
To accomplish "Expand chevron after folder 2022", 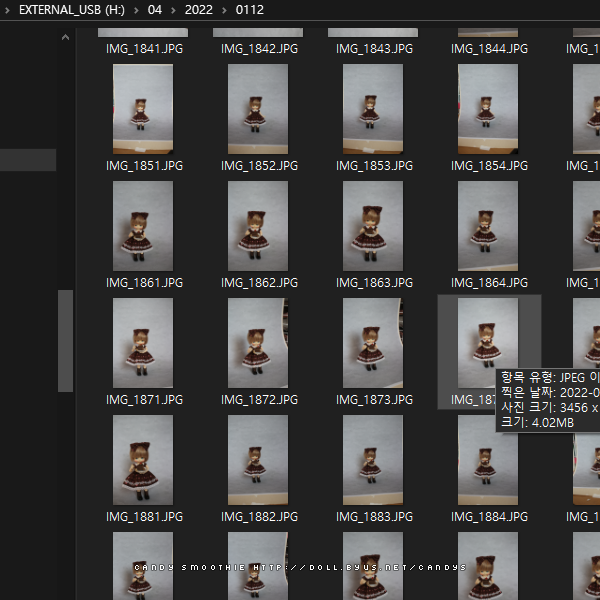I will 224,10.
